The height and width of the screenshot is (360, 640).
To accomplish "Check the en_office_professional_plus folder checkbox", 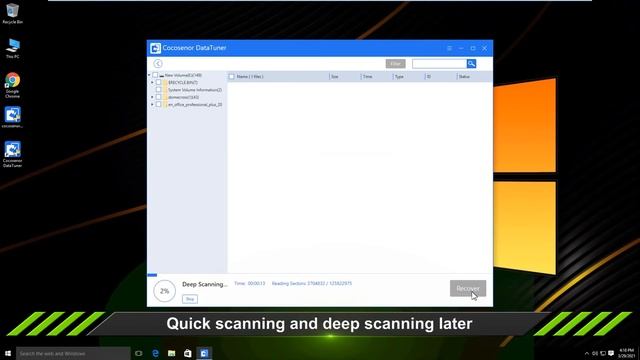I will 158,104.
